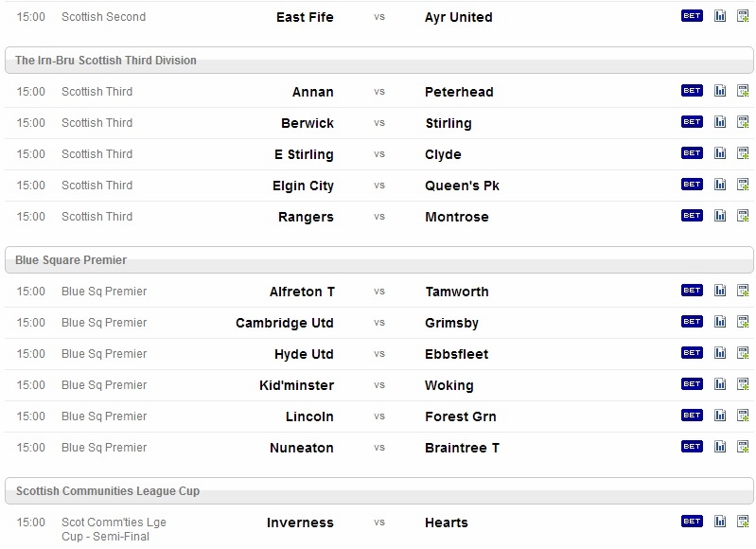View stats chart for Berwick vs Stirling
The height and width of the screenshot is (549, 756).
(720, 122)
